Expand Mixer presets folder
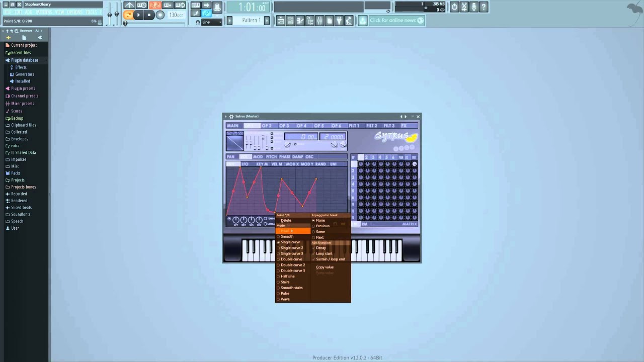This screenshot has height=362, width=644. [x=22, y=104]
